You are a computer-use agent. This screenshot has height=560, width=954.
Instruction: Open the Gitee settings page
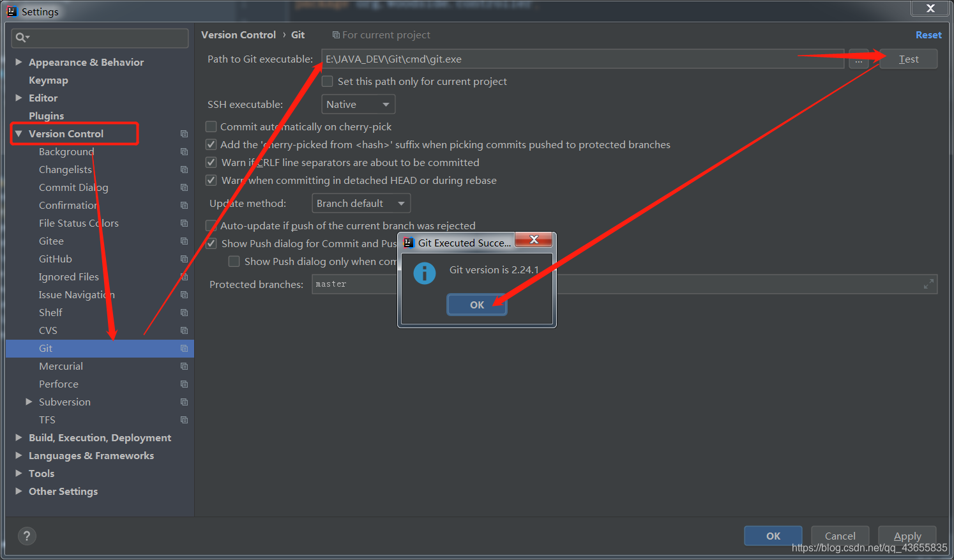click(51, 241)
